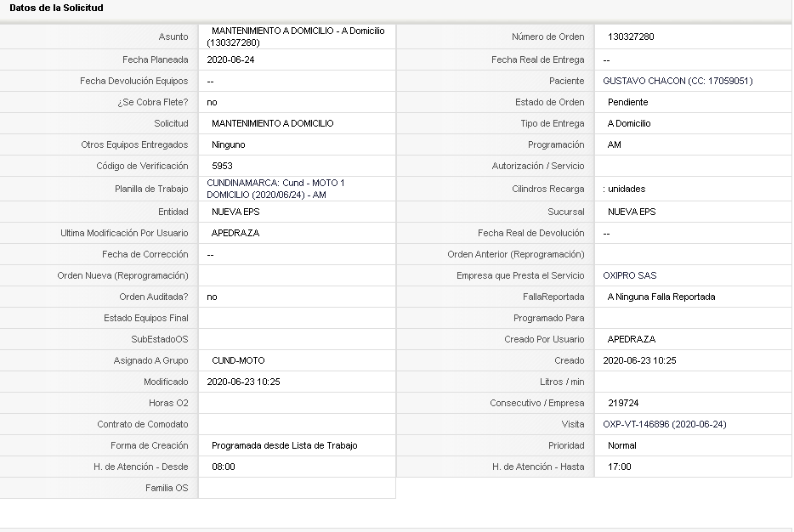The width and height of the screenshot is (794, 532).
Task: Click the Consecutivo / Empresa value 219724
Action: click(x=623, y=403)
